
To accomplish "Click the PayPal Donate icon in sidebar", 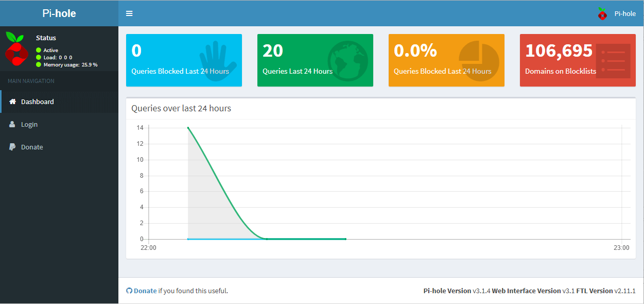I will click(x=12, y=147).
